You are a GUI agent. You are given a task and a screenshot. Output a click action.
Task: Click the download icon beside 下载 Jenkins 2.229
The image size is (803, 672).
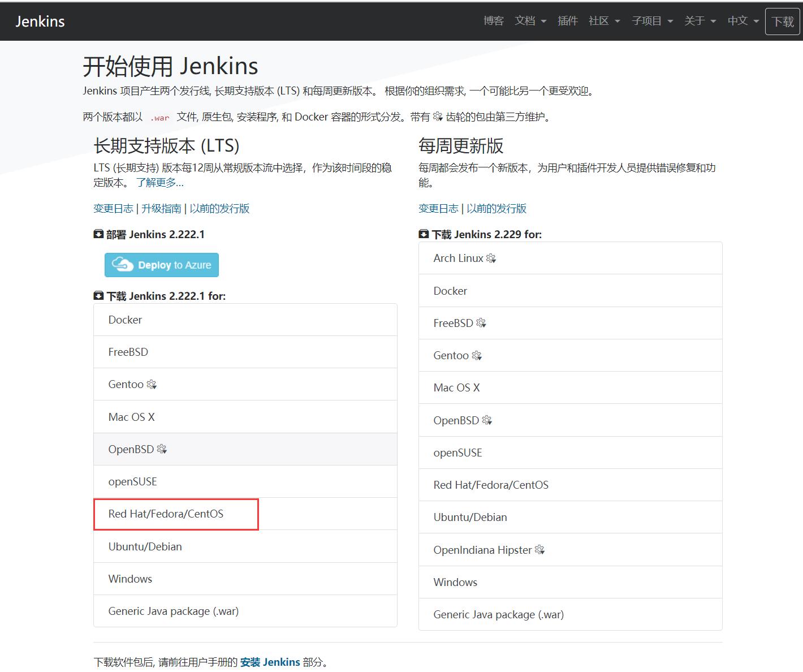(424, 234)
